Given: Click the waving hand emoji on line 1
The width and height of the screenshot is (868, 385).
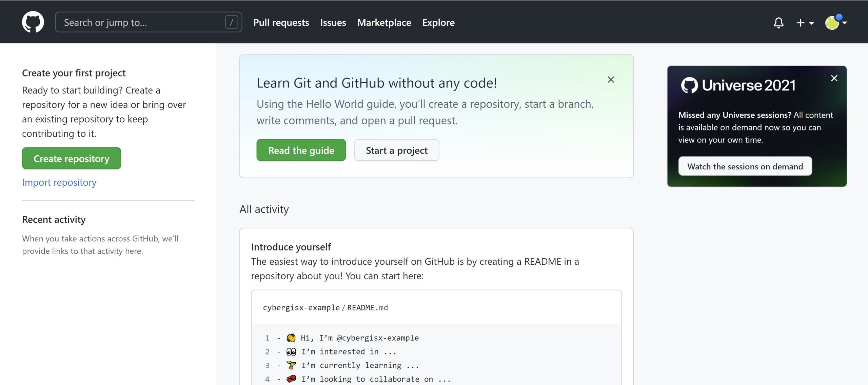Looking at the screenshot, I should click(291, 338).
